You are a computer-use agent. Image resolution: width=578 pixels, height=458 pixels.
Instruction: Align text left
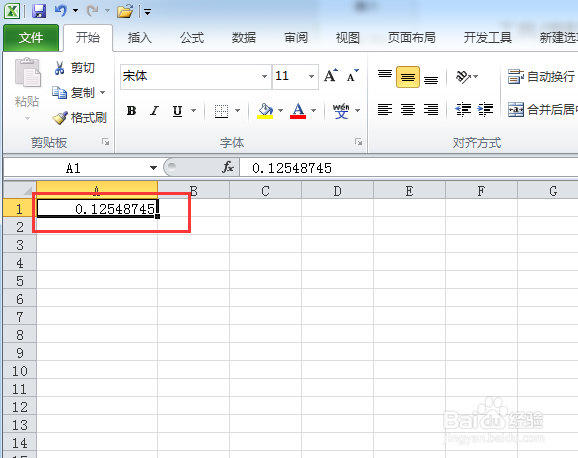coord(385,110)
